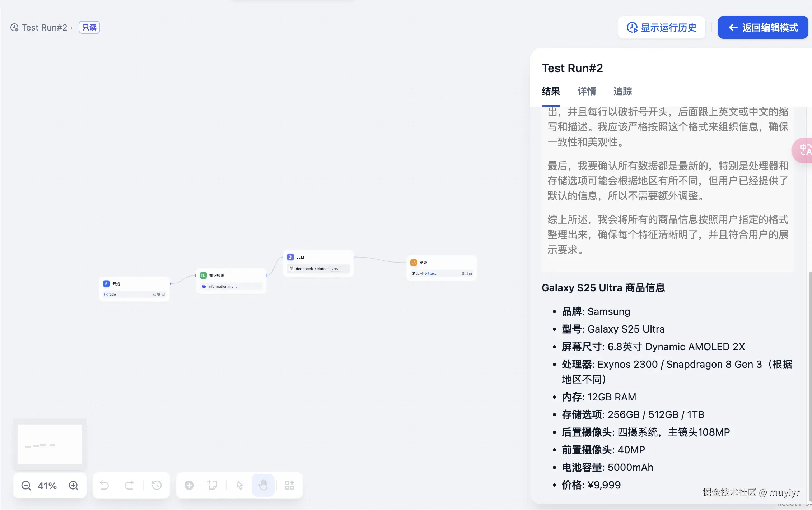Click the 显示运行历史 button
This screenshot has height=510, width=812.
click(x=661, y=28)
